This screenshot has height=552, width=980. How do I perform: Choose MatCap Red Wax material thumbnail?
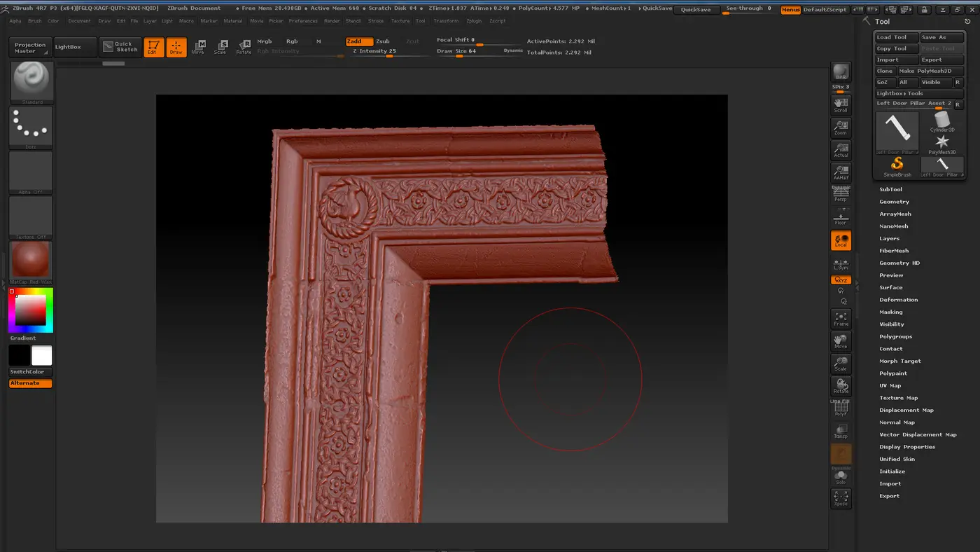coord(31,262)
